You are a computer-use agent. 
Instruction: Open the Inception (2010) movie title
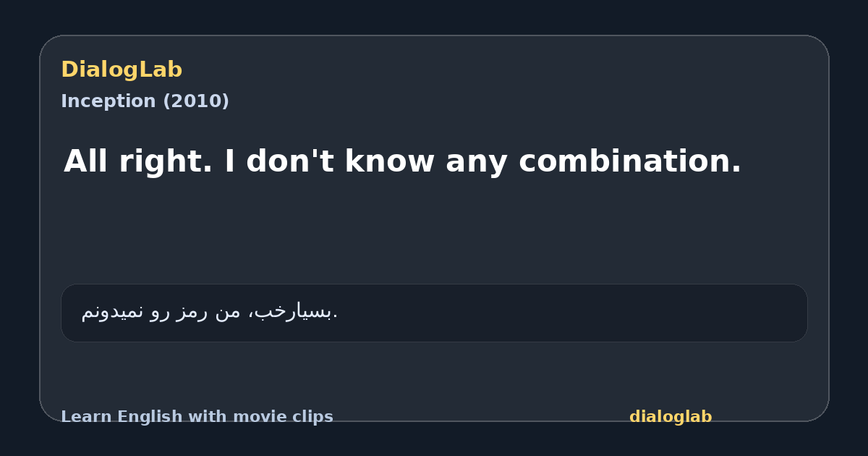[x=145, y=101]
